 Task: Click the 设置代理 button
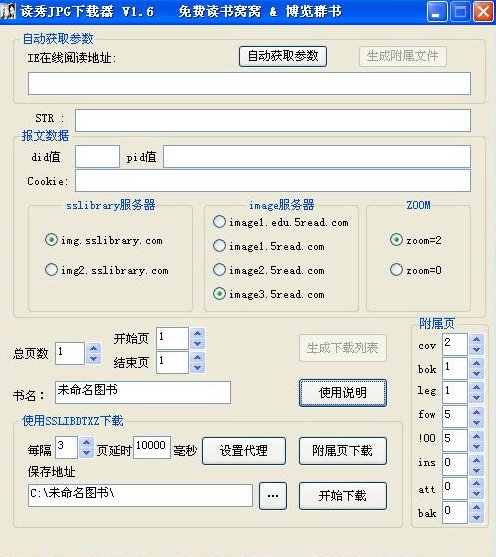tap(244, 451)
